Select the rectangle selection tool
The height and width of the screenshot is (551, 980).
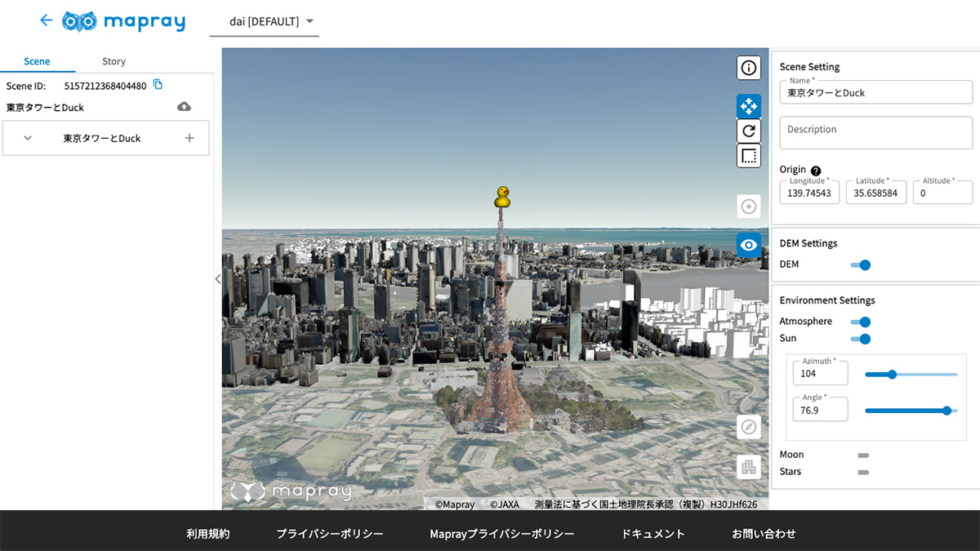748,155
